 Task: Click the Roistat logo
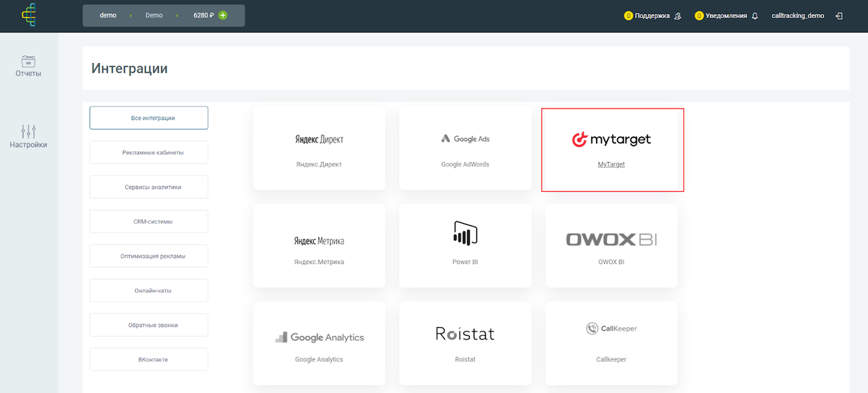click(x=465, y=334)
